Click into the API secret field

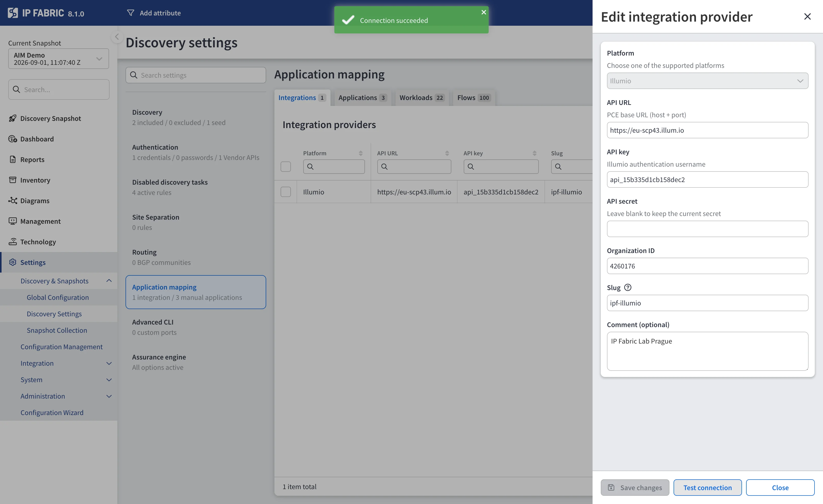click(x=707, y=229)
